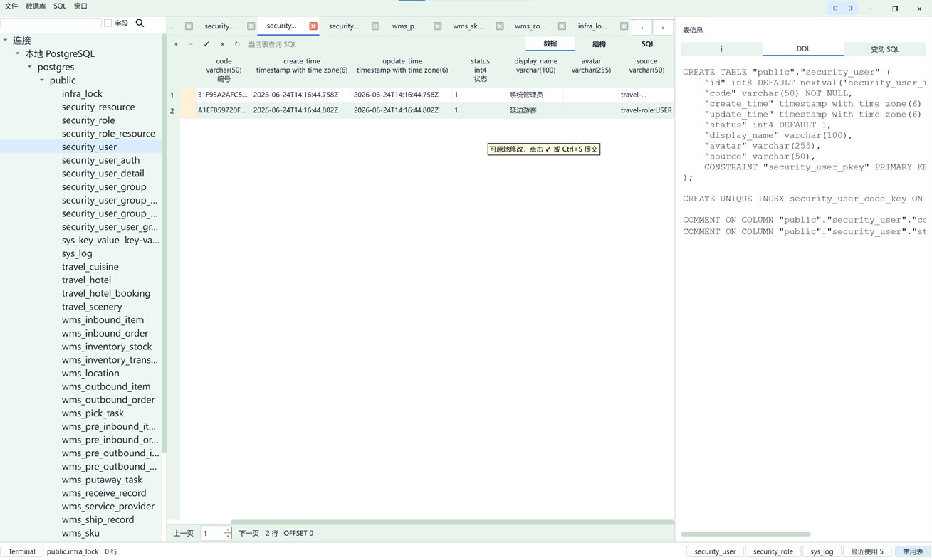The width and height of the screenshot is (932, 560).
Task: Click the 常用表 button
Action: [x=913, y=551]
